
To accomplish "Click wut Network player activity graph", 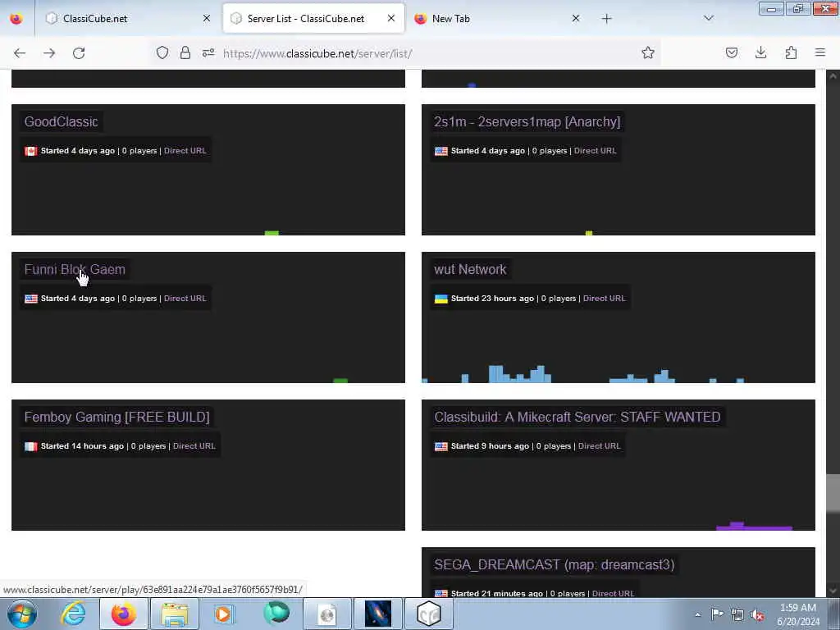I will (x=619, y=373).
